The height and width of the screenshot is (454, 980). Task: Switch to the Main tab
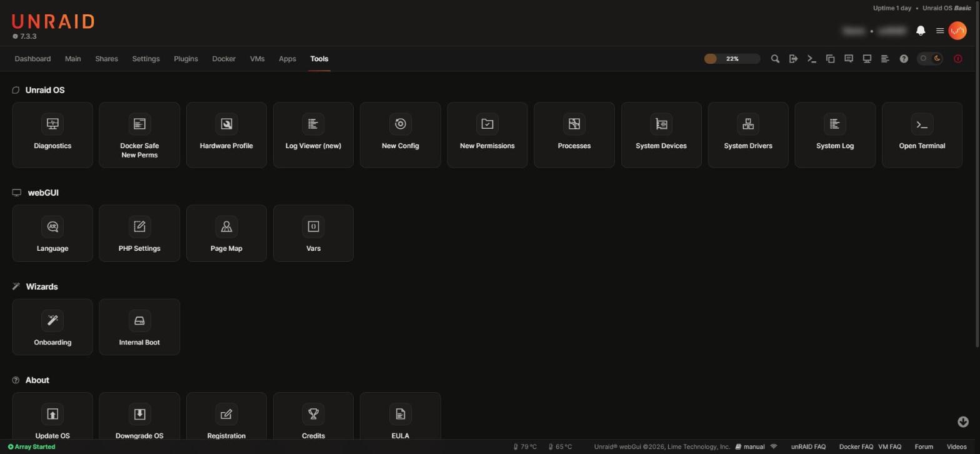72,59
